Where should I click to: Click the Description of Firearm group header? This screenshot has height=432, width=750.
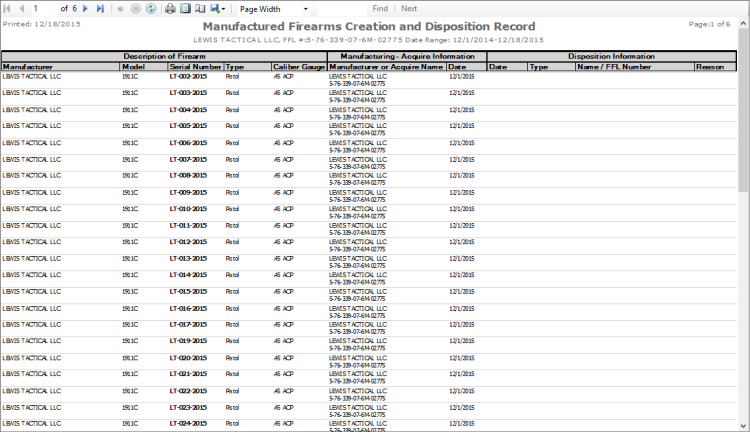pos(164,56)
